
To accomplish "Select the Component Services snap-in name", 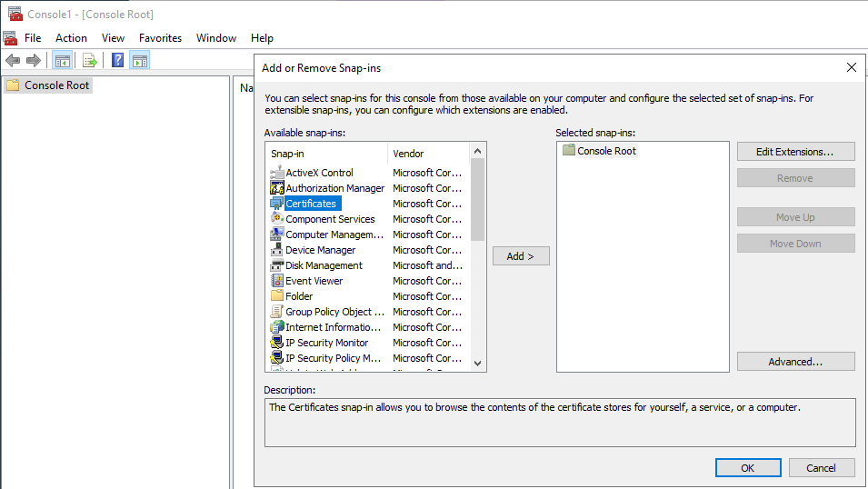I will pyautogui.click(x=331, y=219).
